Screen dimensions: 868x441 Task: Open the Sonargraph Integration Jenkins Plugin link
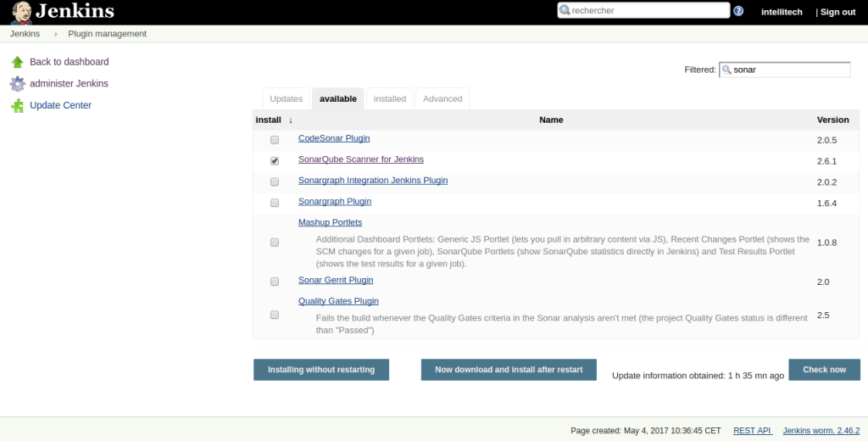click(373, 181)
